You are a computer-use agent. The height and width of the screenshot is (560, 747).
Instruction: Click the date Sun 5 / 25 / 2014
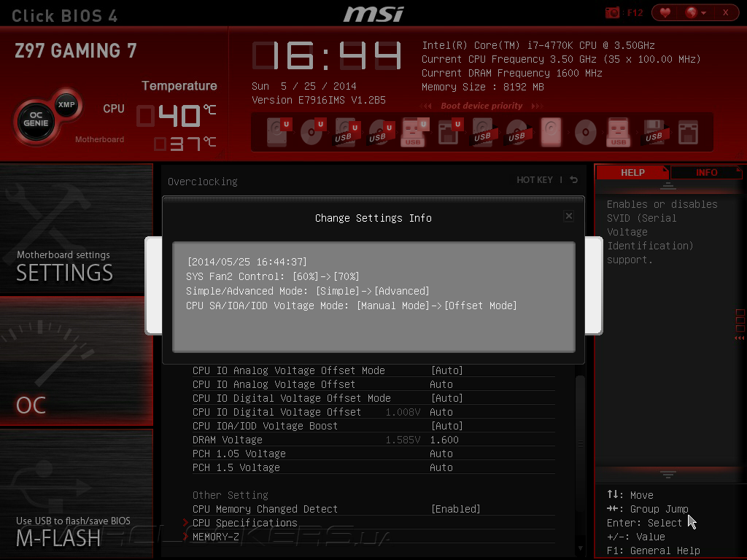pos(304,86)
